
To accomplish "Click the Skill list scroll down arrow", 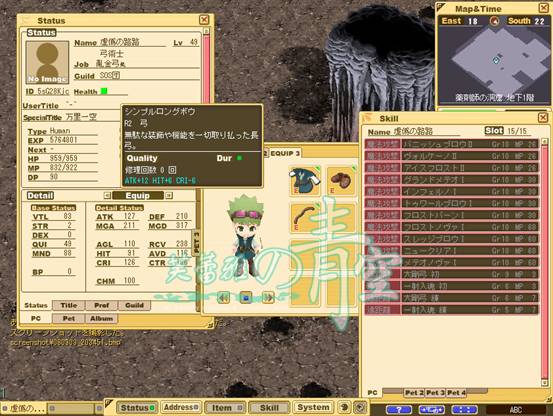I will point(545,383).
